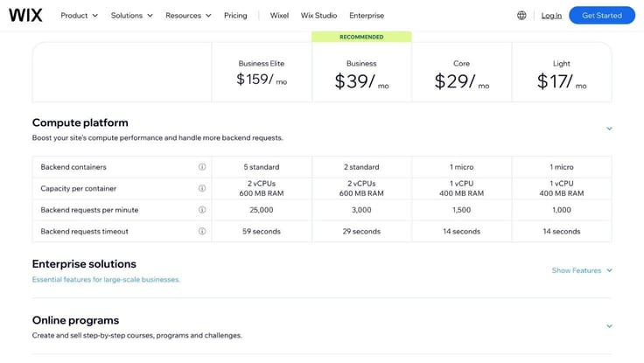
Task: Click info icon for Backend containers
Action: [202, 167]
